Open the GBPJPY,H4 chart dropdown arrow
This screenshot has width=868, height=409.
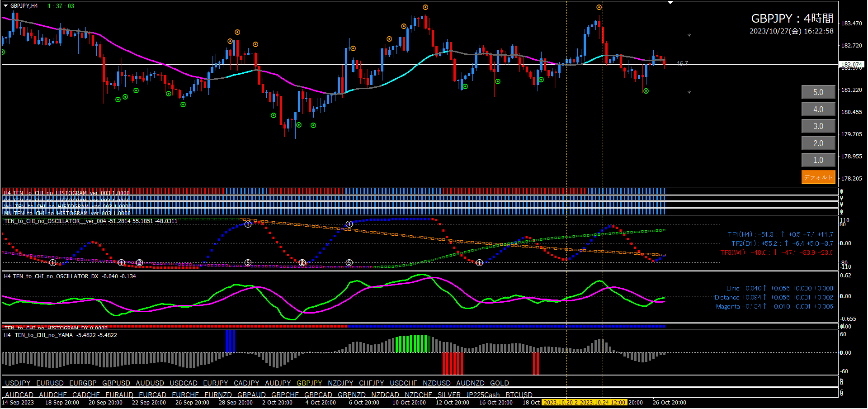point(6,6)
